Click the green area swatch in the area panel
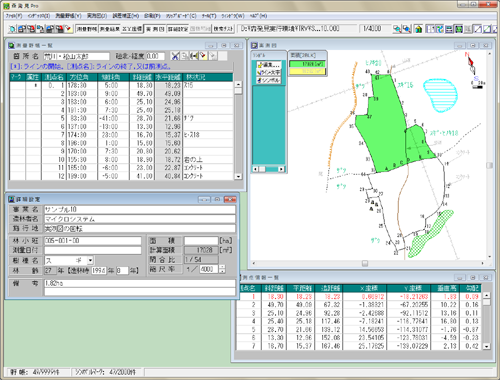Viewport: 500px width, 380px height. click(307, 64)
